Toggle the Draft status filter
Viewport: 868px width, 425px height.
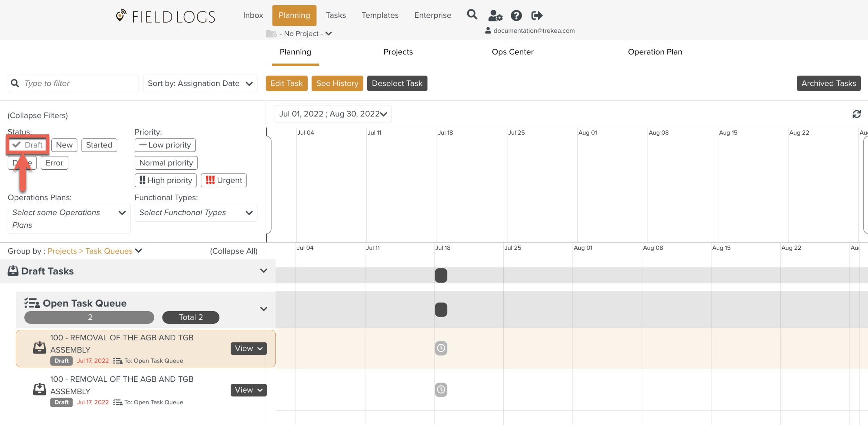28,145
